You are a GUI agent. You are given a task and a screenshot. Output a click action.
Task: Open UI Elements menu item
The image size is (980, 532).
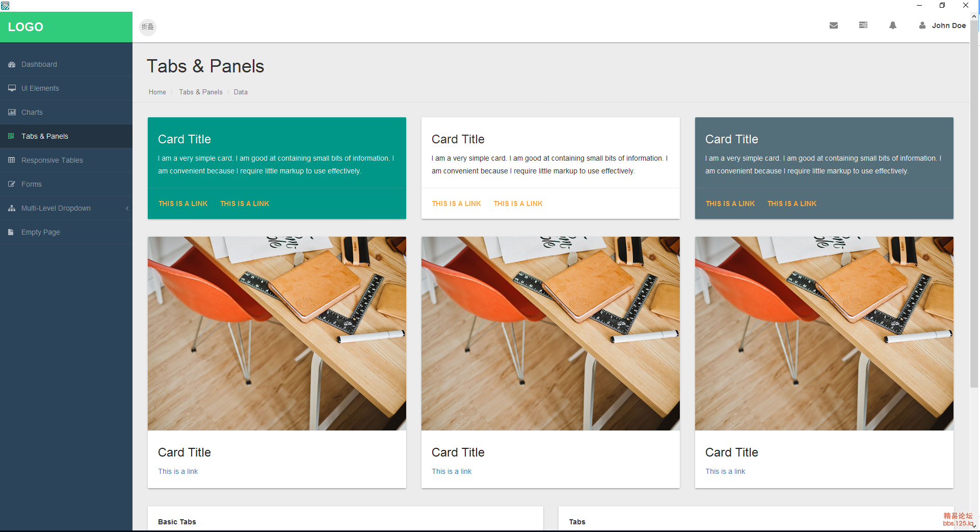click(66, 88)
